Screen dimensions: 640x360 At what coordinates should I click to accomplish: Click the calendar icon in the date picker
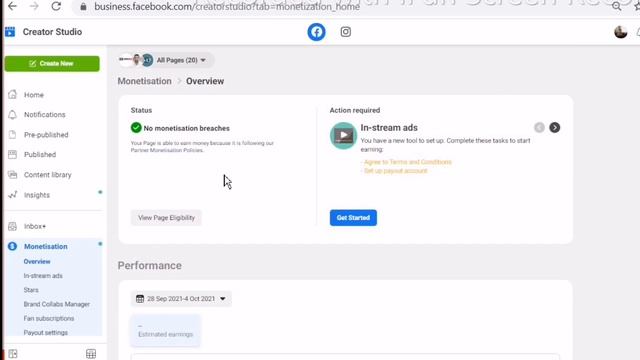[x=140, y=299]
